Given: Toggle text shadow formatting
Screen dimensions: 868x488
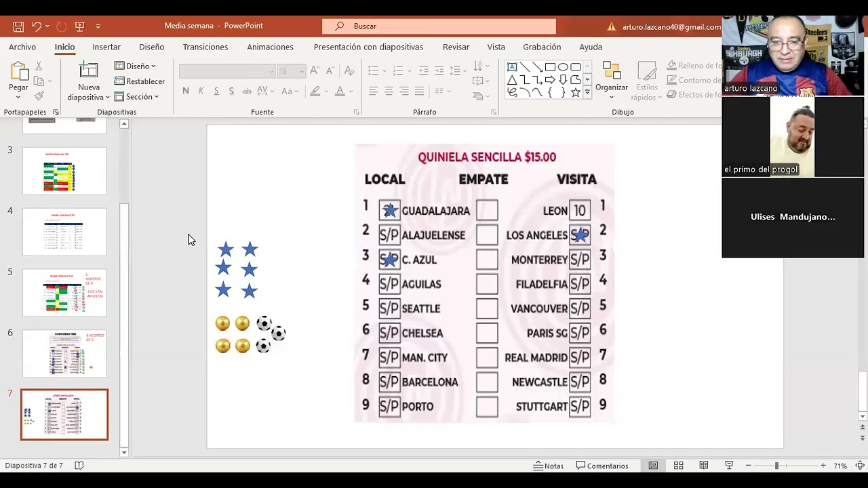Looking at the screenshot, I should pyautogui.click(x=231, y=91).
